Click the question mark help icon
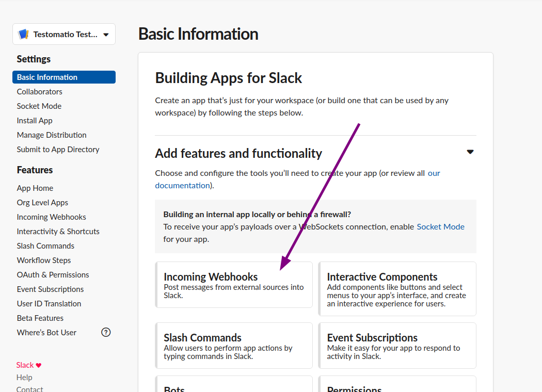The height and width of the screenshot is (392, 542). coord(106,332)
